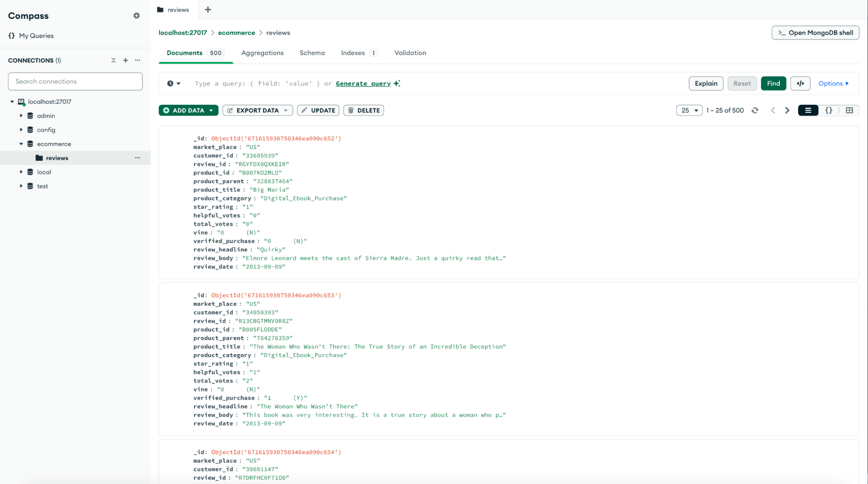Click the reviews folder icon in sidebar
This screenshot has height=484, width=868.
tap(39, 158)
